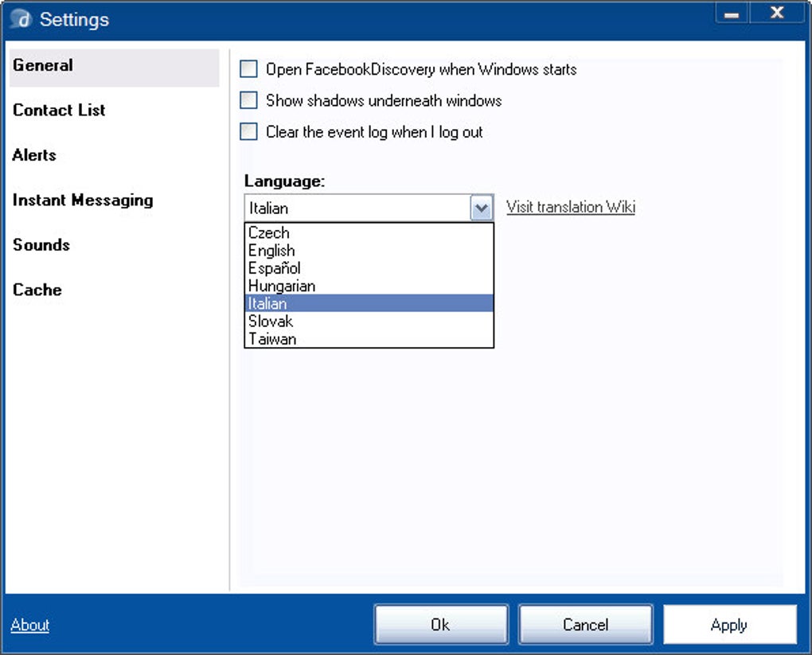The width and height of the screenshot is (812, 655).
Task: Minimize the Settings window
Action: (x=732, y=13)
